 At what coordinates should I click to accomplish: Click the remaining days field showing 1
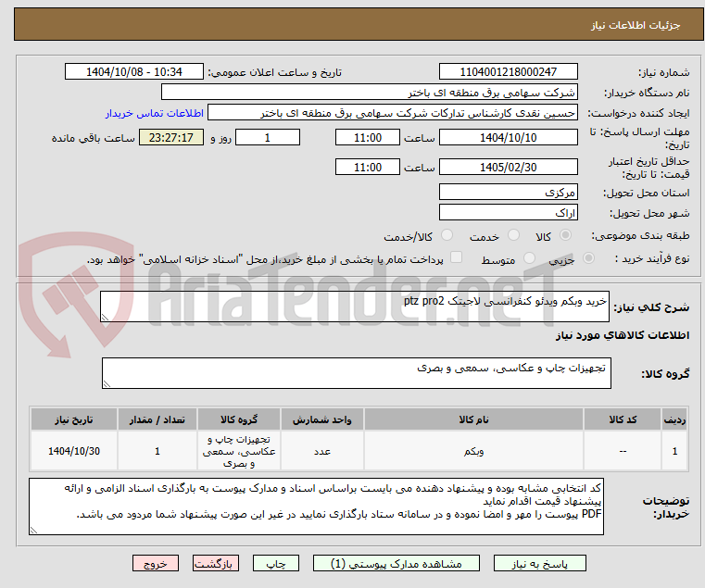[x=268, y=138]
